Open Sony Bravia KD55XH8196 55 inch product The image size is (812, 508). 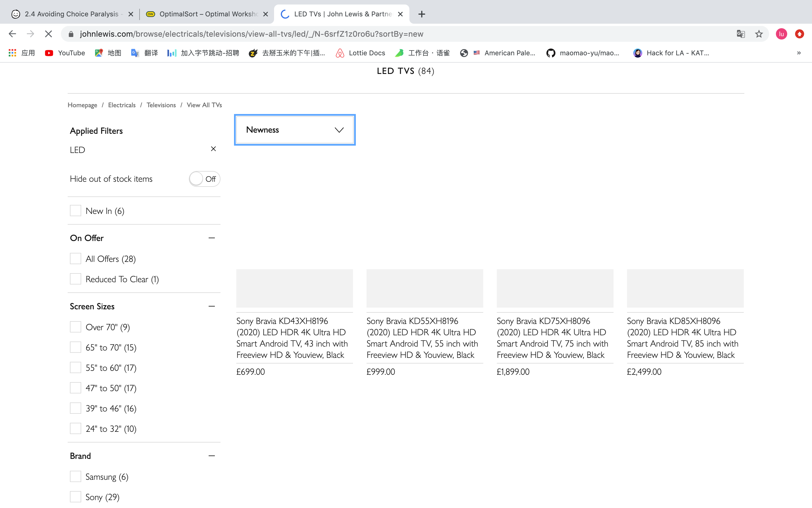coord(422,338)
